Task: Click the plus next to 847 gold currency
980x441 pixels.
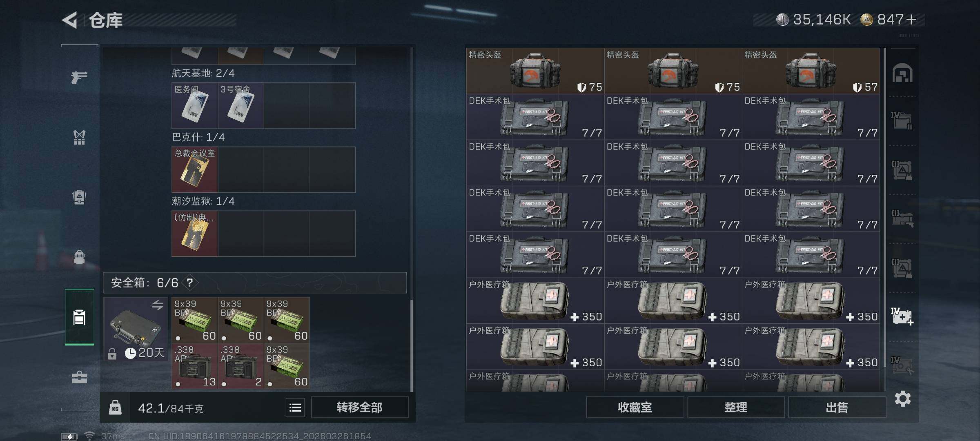Action: pos(911,19)
